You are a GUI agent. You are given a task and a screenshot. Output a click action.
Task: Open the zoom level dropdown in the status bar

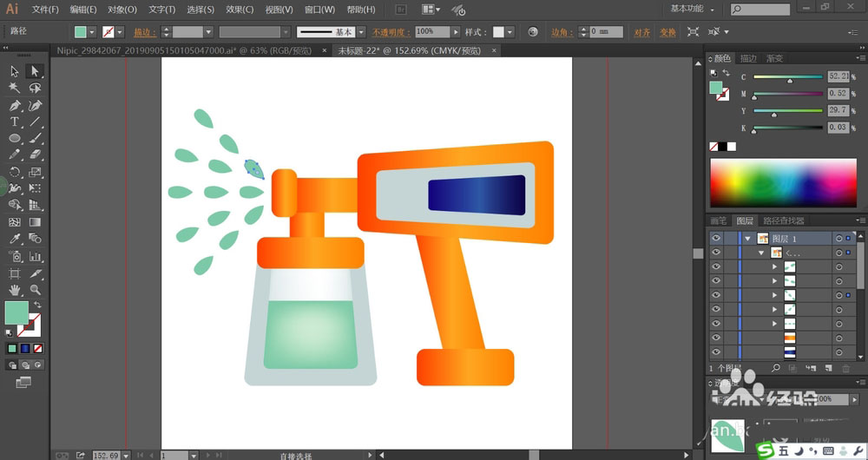point(126,455)
